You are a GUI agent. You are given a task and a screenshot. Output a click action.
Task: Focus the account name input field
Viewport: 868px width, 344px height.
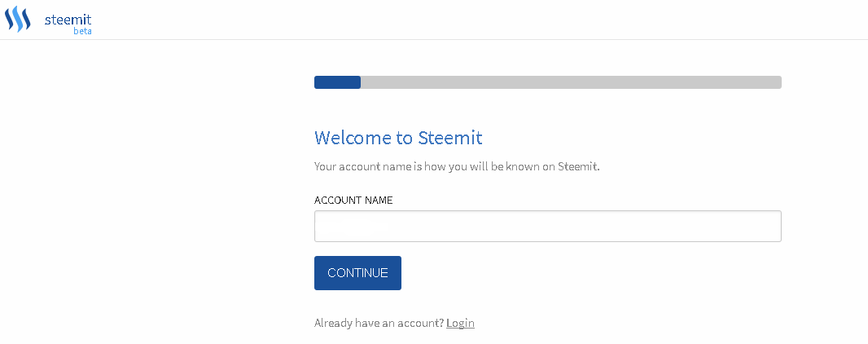[x=547, y=226]
